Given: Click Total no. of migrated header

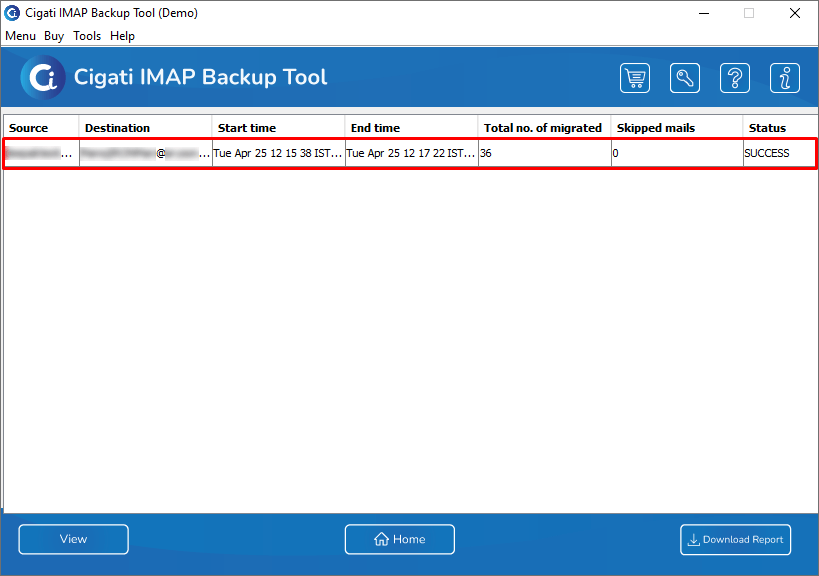Looking at the screenshot, I should (544, 128).
